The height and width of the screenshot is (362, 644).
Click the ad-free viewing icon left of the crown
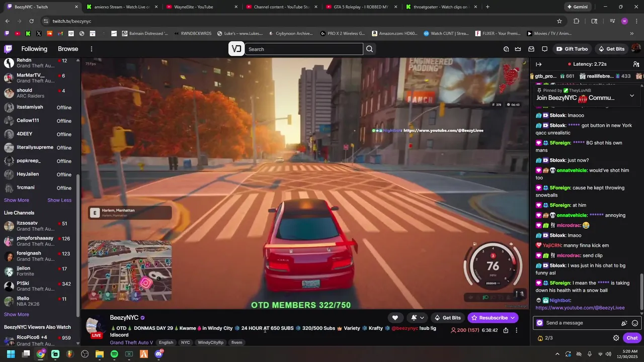pyautogui.click(x=506, y=49)
